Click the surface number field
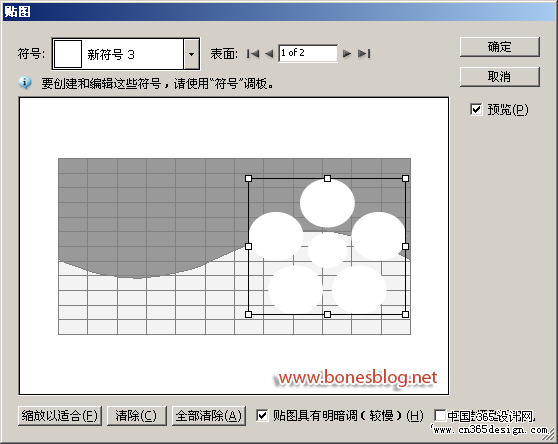This screenshot has height=444, width=558. tap(308, 53)
